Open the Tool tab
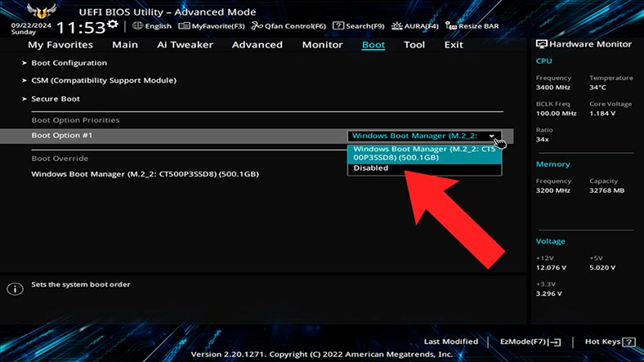The image size is (644, 362). coord(414,45)
